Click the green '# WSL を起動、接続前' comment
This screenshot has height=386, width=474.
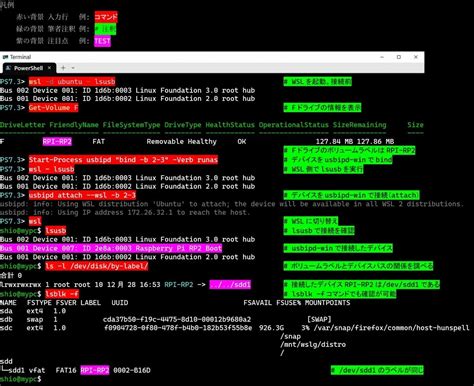318,82
